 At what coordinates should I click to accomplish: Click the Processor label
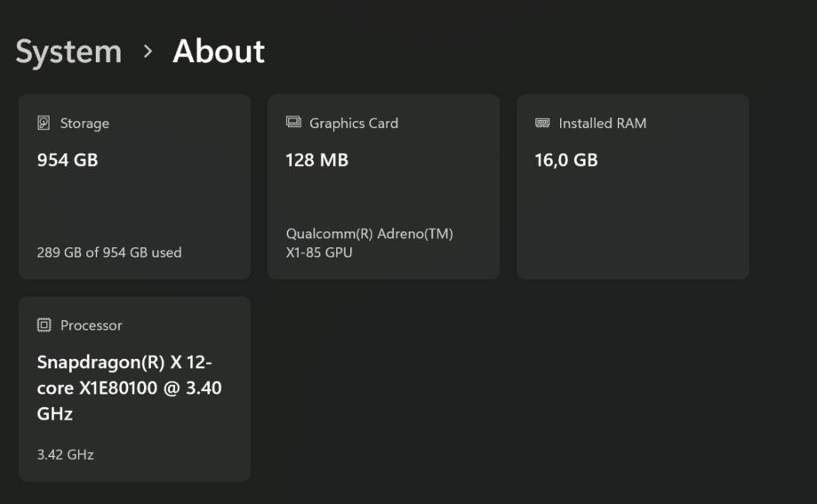[x=91, y=325]
